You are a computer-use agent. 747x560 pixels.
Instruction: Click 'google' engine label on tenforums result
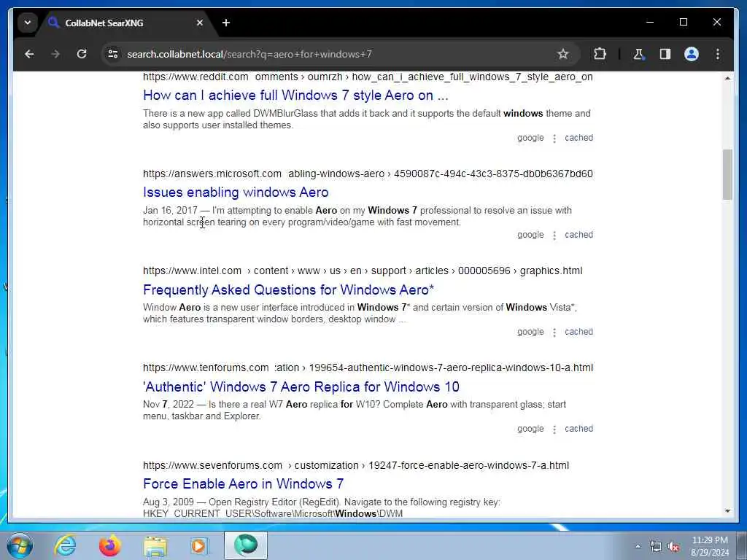(530, 429)
